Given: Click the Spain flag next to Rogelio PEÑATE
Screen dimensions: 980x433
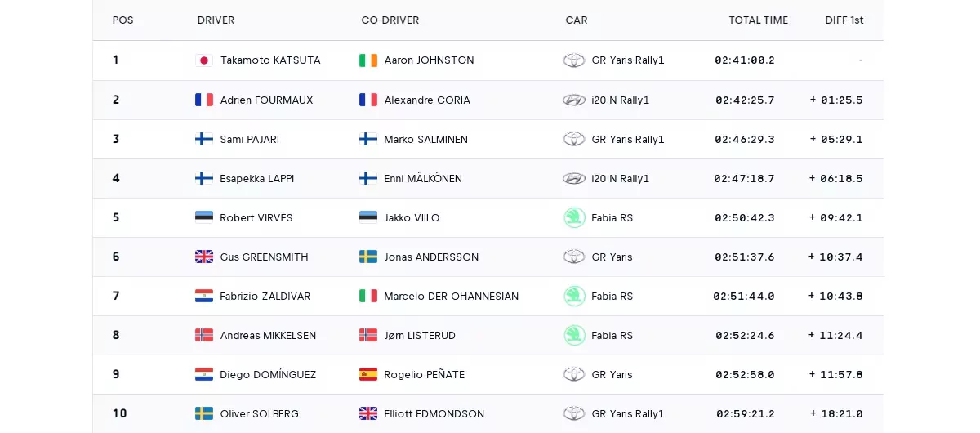Looking at the screenshot, I should coord(368,374).
